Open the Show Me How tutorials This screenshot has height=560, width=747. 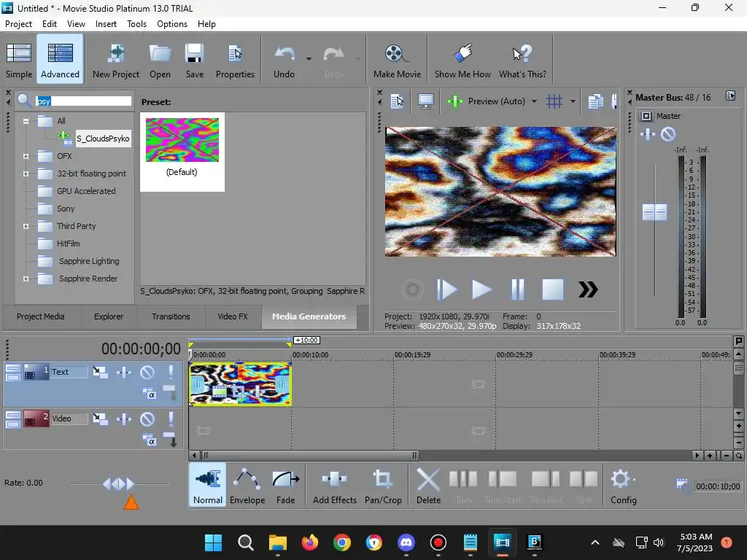(462, 61)
